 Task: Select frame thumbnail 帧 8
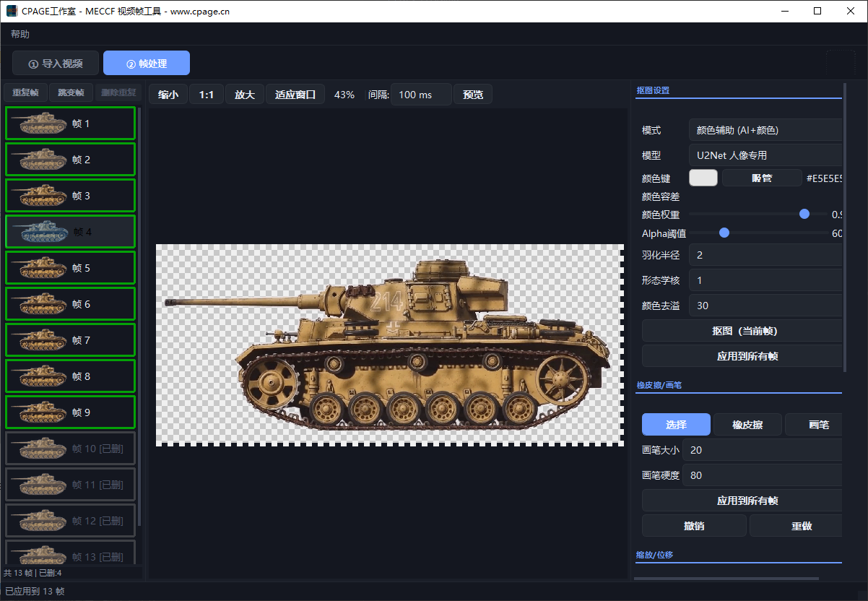coord(70,376)
